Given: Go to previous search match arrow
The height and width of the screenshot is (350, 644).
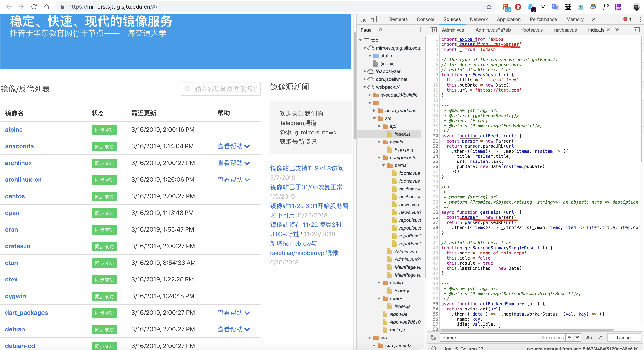Looking at the screenshot, I should click(569, 337).
